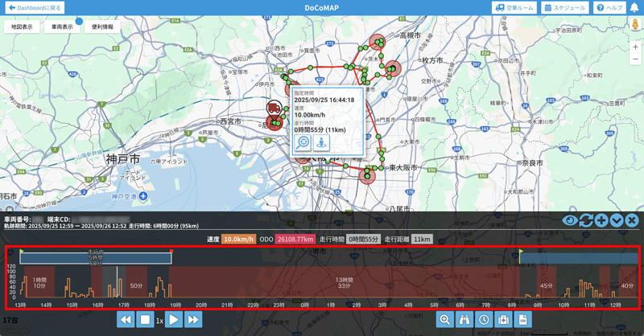Open the スケジュール schedule page
The height and width of the screenshot is (336, 644).
click(x=565, y=8)
